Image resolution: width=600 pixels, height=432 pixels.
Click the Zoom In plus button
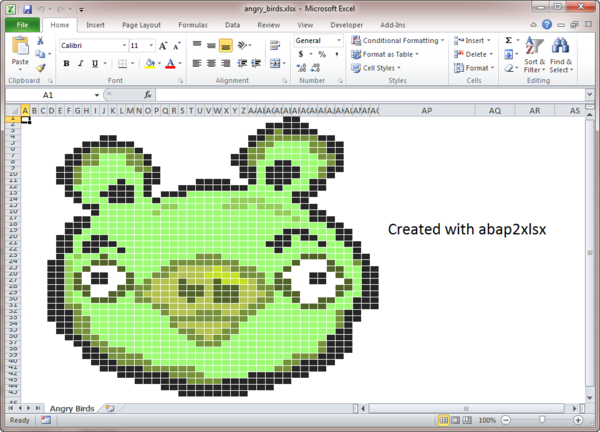coord(578,420)
